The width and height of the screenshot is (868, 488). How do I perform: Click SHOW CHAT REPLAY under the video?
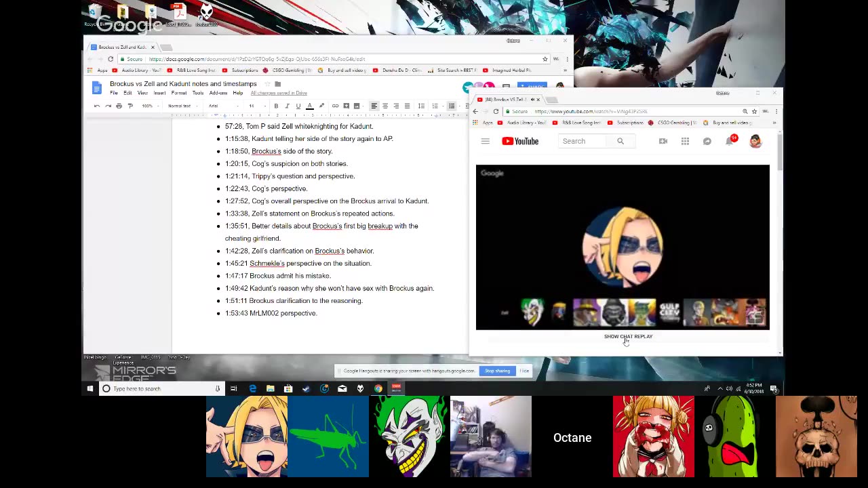[x=628, y=336]
